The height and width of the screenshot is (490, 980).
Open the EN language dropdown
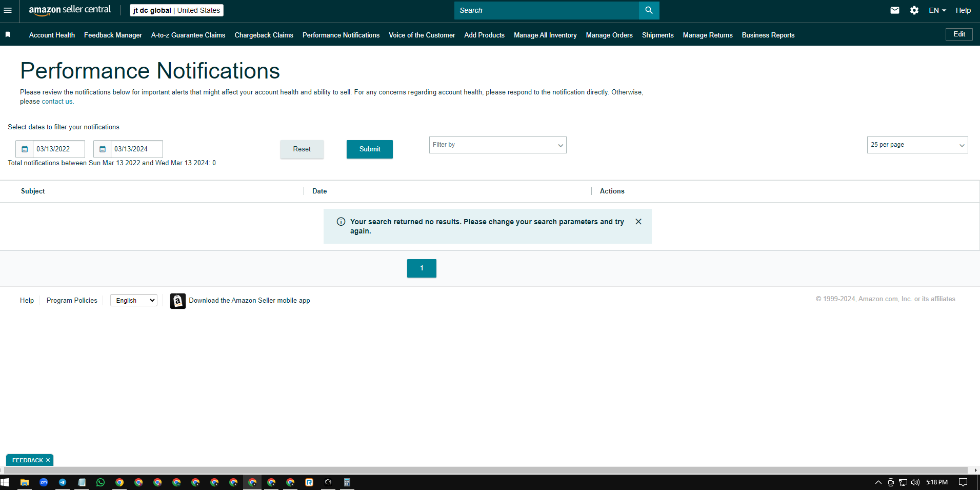(937, 10)
